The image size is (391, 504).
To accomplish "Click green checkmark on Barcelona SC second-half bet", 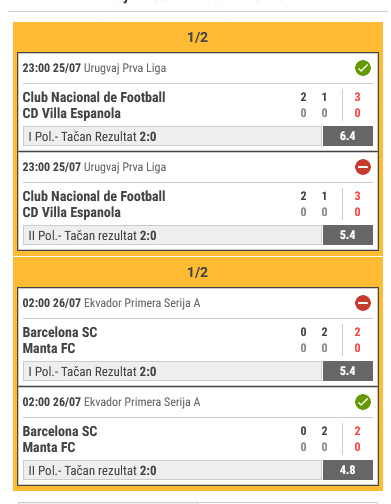I will tap(363, 402).
